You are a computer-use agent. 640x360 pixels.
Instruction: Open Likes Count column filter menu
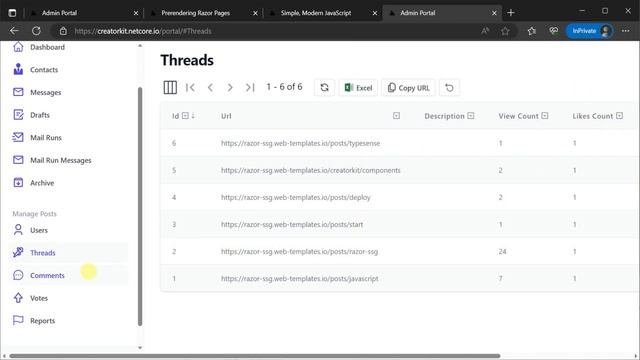(x=619, y=116)
